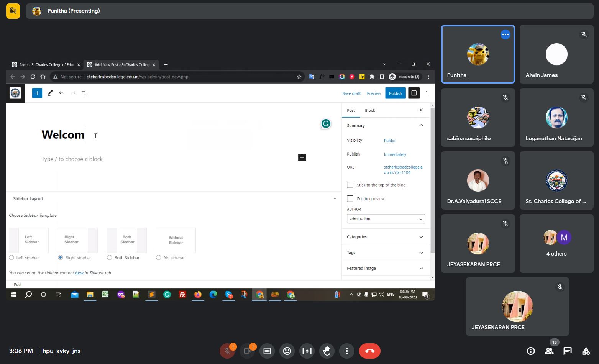Image resolution: width=599 pixels, height=364 pixels.
Task: Show the participants people list
Action: 549,351
